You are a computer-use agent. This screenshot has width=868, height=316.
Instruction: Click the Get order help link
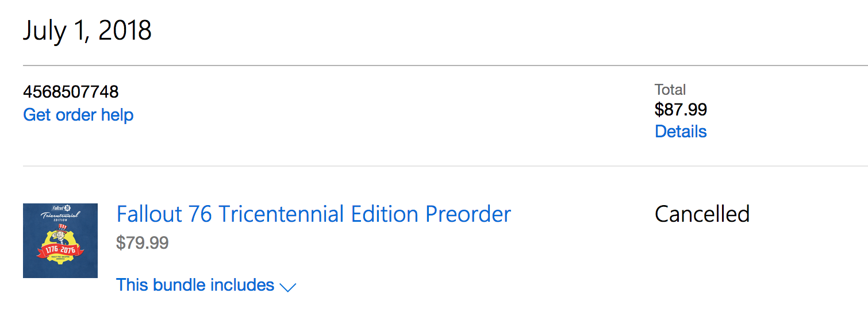click(78, 115)
